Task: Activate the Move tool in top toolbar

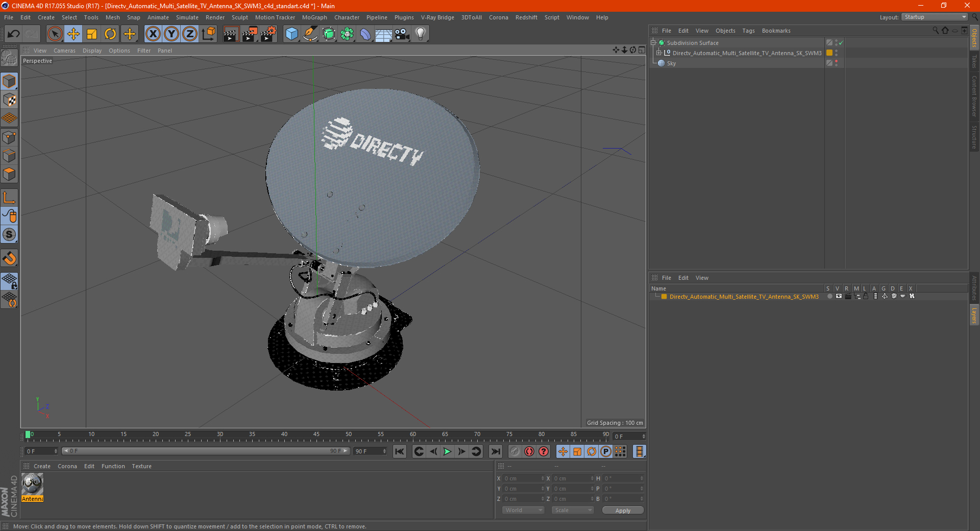Action: coord(73,34)
